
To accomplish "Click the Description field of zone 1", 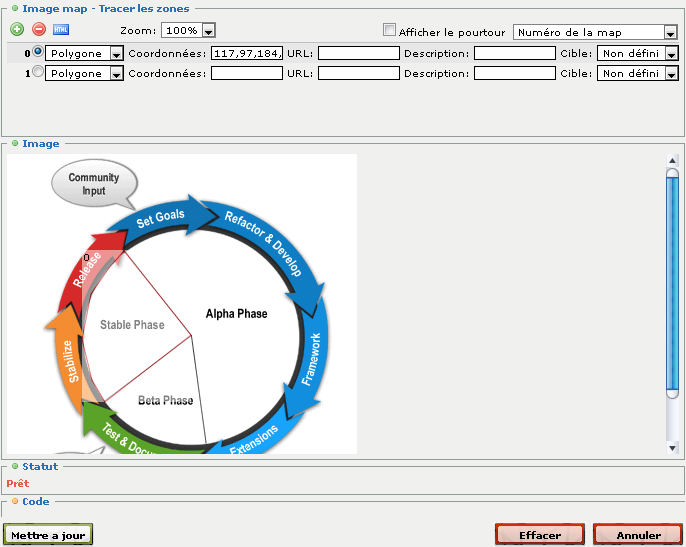I will pos(514,74).
